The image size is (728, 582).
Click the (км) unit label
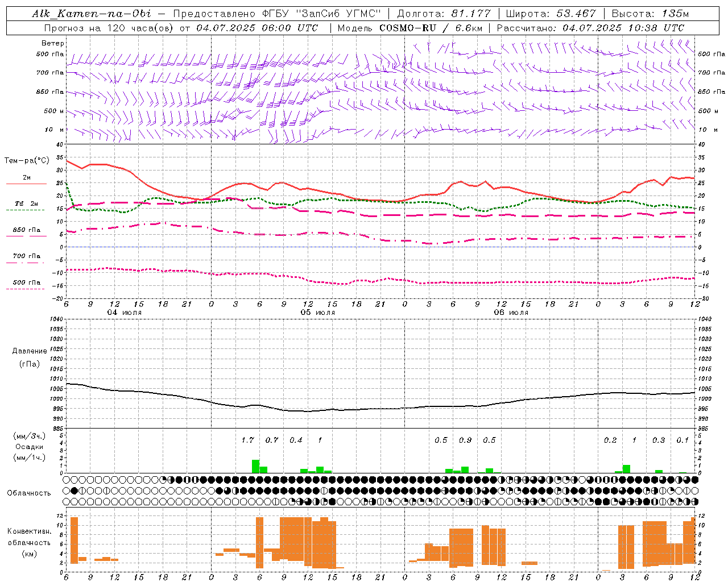[x=30, y=554]
